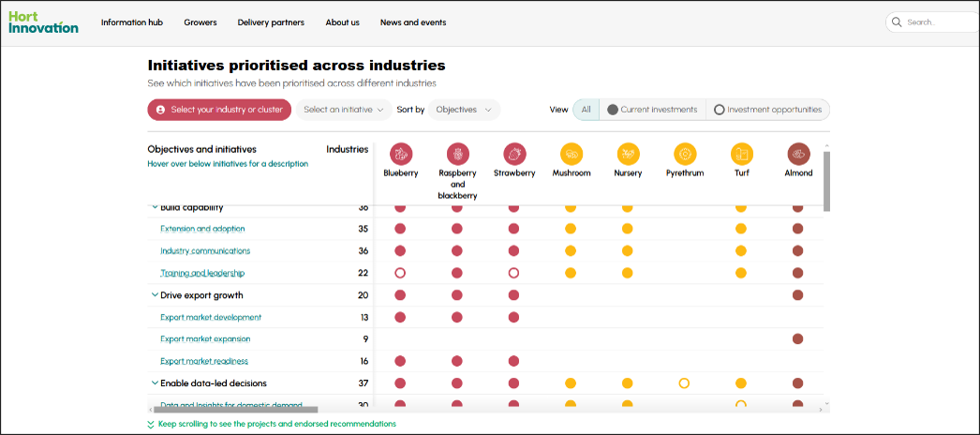The width and height of the screenshot is (980, 435).
Task: Open the About us menu
Action: pos(343,22)
